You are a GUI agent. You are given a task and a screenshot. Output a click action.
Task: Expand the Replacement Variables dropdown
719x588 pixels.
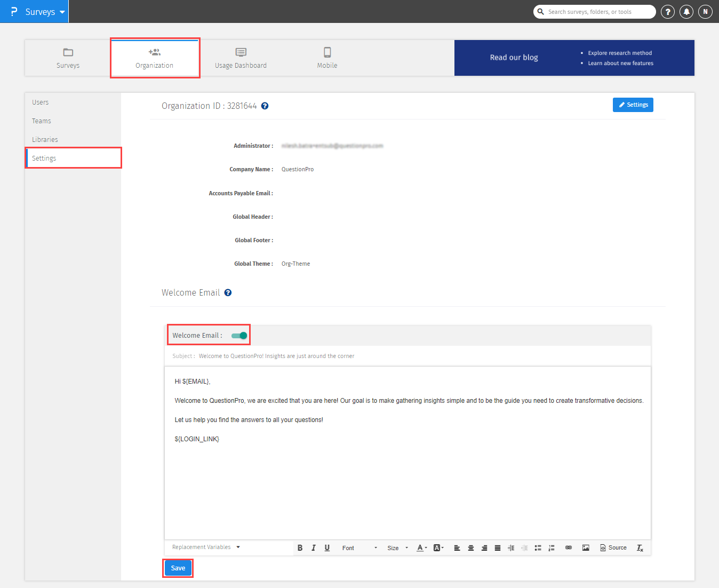tap(205, 547)
